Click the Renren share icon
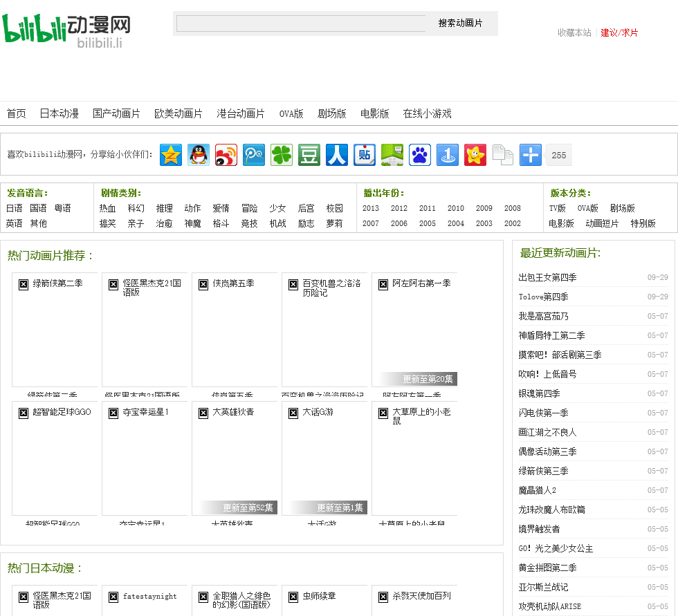 (x=337, y=155)
